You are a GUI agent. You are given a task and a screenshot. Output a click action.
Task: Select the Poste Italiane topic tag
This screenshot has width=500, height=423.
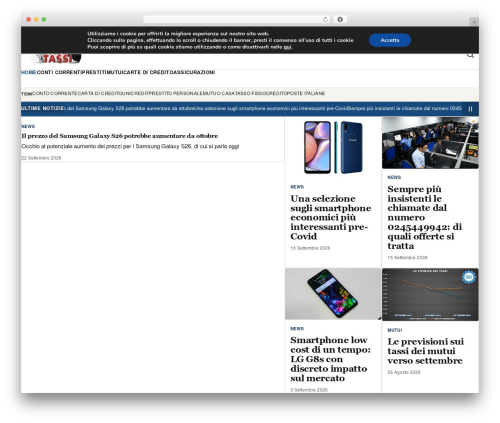(306, 93)
